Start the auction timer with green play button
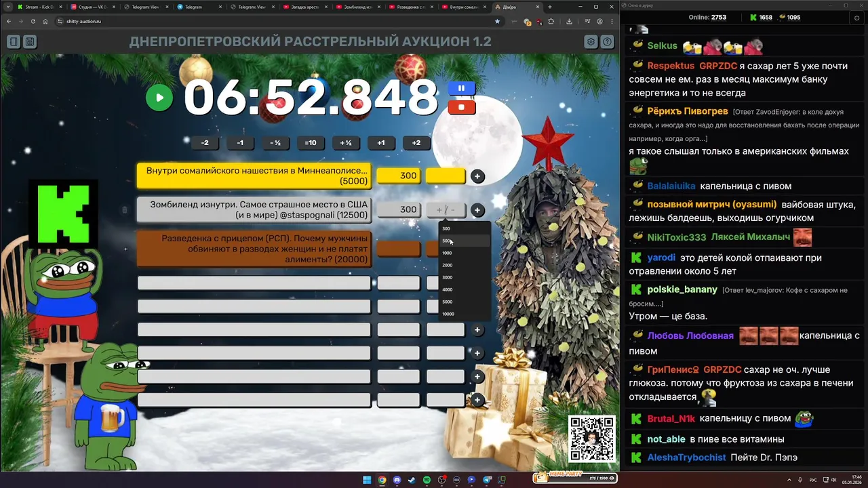The image size is (868, 488). 159,97
